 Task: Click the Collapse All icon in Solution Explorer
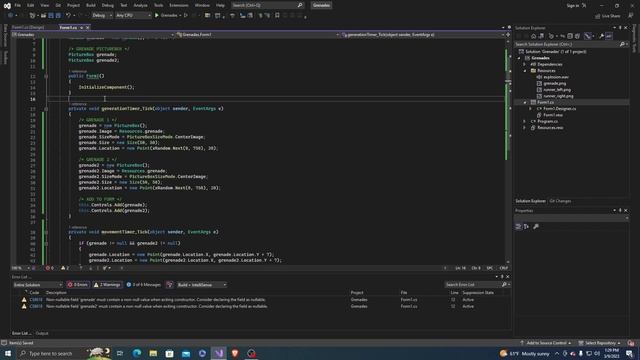[x=570, y=36]
